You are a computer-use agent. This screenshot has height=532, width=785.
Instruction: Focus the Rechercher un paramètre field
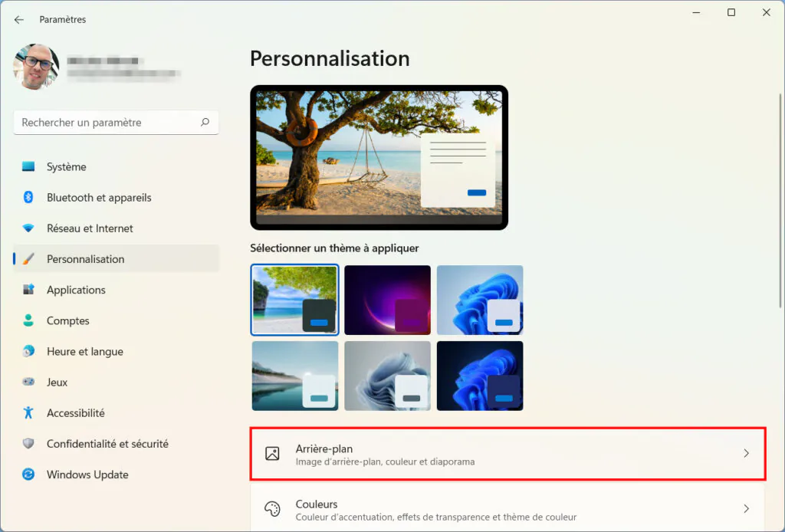point(117,123)
